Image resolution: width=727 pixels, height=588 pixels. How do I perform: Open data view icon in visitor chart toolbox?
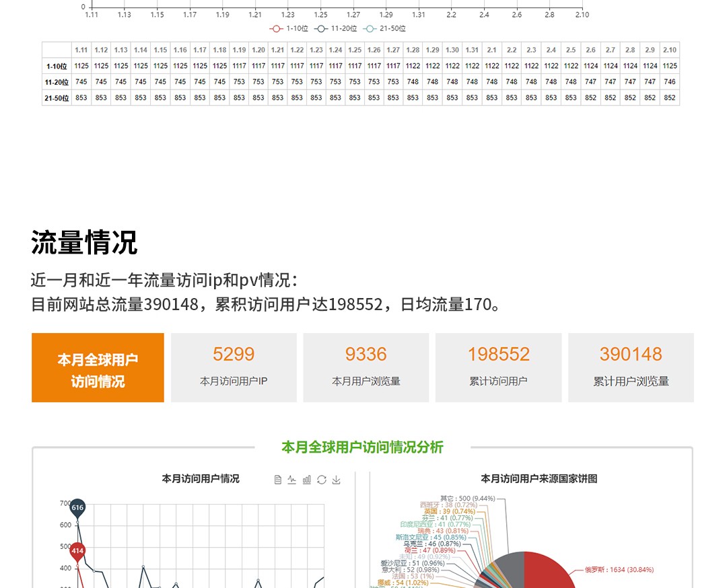(278, 480)
